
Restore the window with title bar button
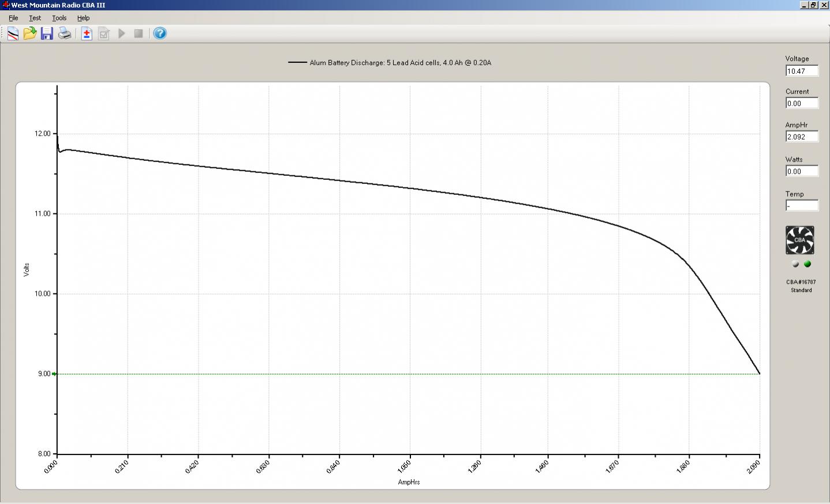[814, 5]
